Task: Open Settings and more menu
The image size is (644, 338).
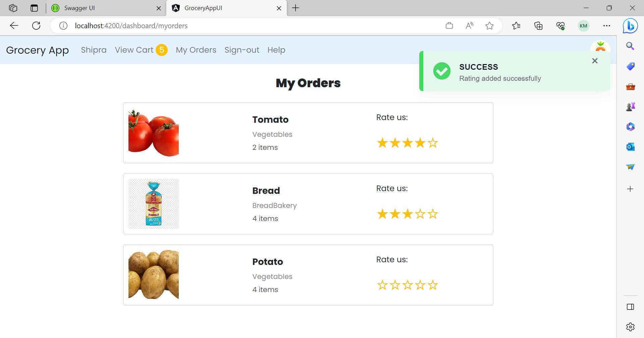Action: pos(607,25)
